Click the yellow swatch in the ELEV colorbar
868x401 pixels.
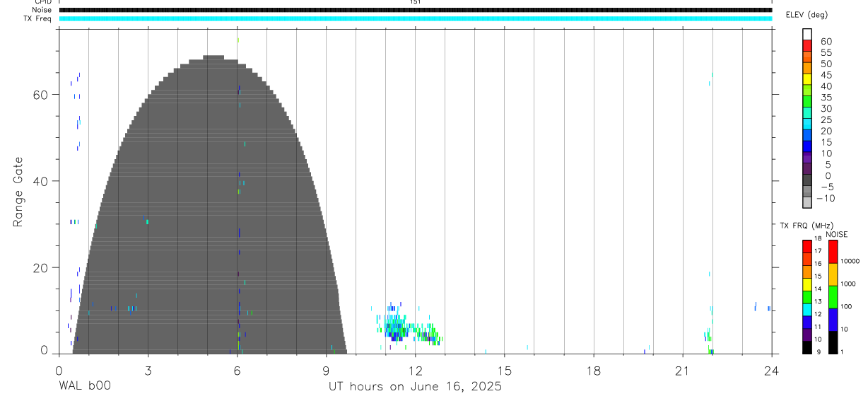coord(807,79)
